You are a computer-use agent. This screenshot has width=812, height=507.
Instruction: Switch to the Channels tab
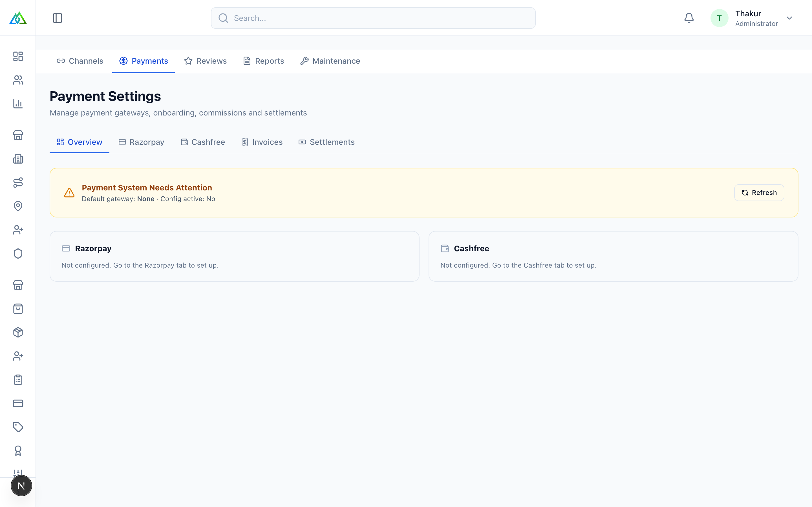[x=80, y=61]
